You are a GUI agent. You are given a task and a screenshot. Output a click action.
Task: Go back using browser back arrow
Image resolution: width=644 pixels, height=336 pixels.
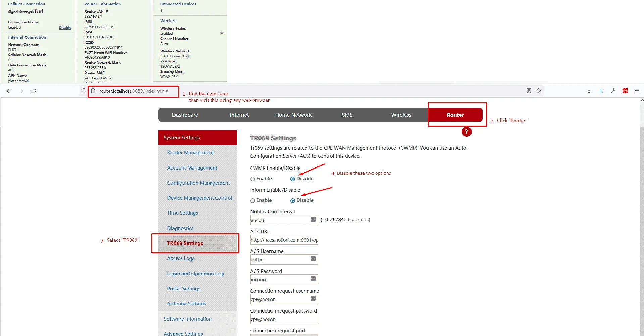click(x=9, y=91)
